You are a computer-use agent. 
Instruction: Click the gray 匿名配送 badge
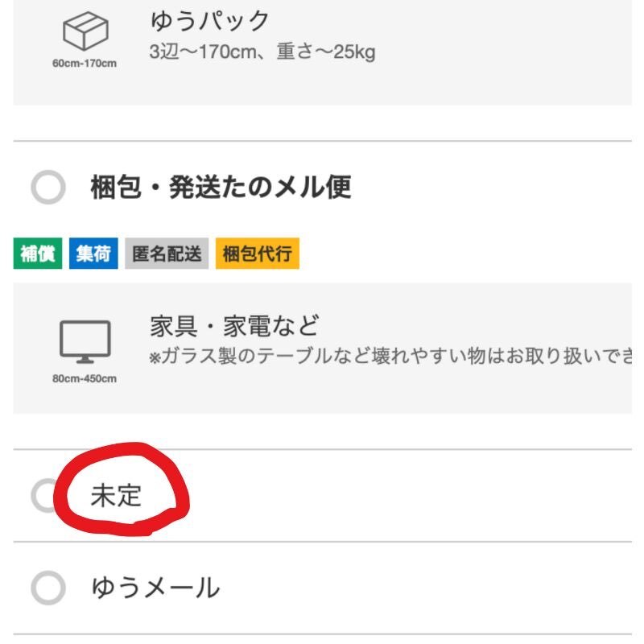(167, 254)
